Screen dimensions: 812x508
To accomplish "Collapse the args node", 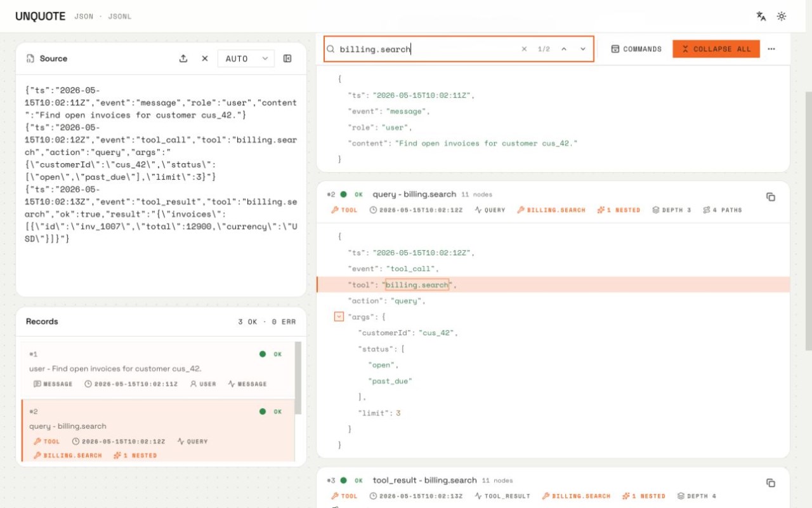I will tap(339, 316).
